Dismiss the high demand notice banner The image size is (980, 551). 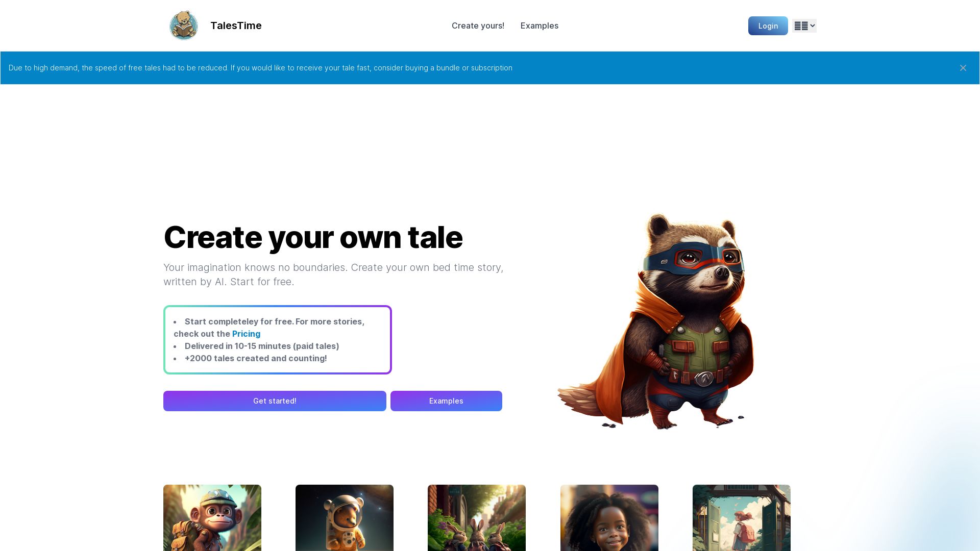pos(963,67)
